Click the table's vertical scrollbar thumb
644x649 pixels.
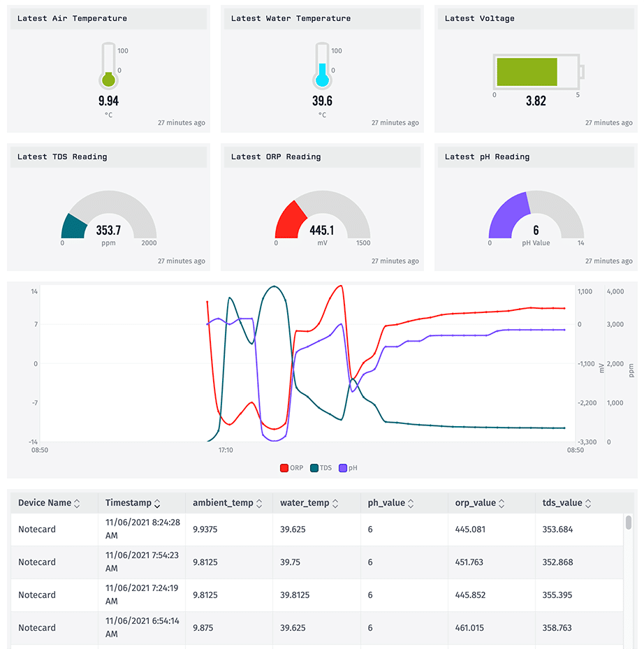(x=629, y=523)
